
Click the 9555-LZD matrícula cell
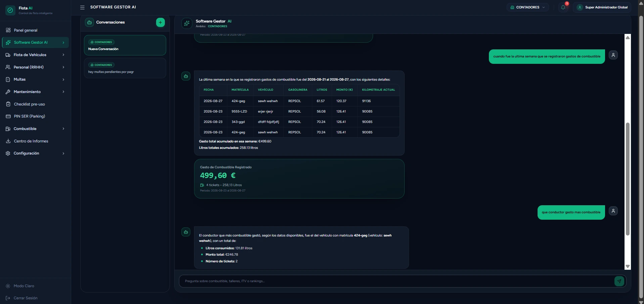239,112
